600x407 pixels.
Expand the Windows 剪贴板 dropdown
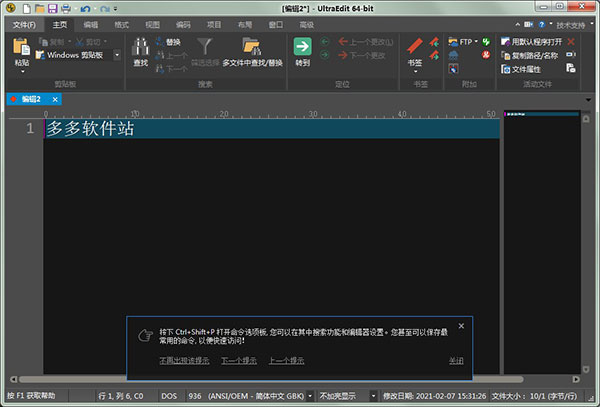[116, 55]
